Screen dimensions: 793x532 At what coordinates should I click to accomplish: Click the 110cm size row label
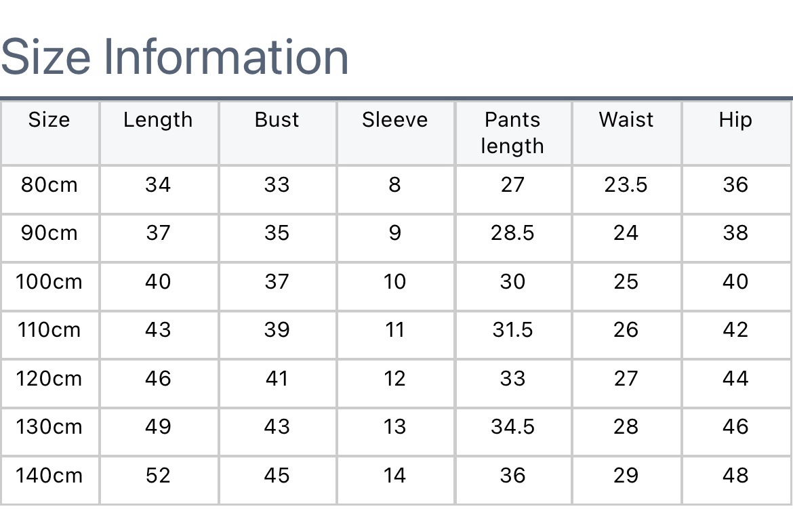point(49,331)
